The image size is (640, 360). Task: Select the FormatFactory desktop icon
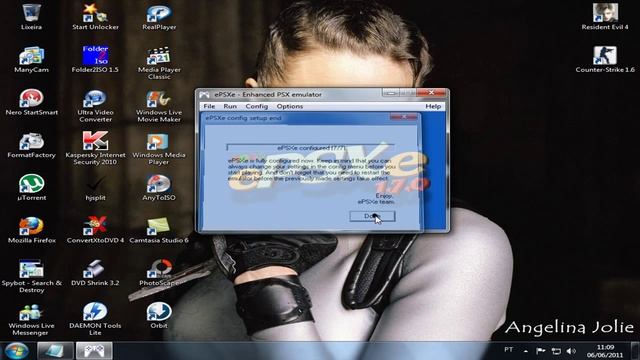[x=31, y=144]
